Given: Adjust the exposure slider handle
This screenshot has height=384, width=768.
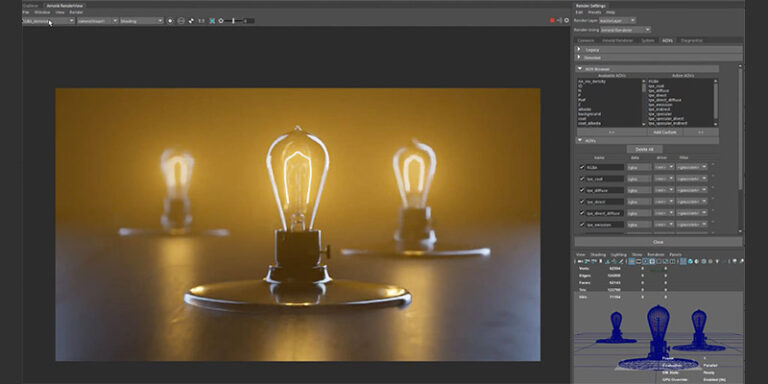Looking at the screenshot, I should coord(234,21).
